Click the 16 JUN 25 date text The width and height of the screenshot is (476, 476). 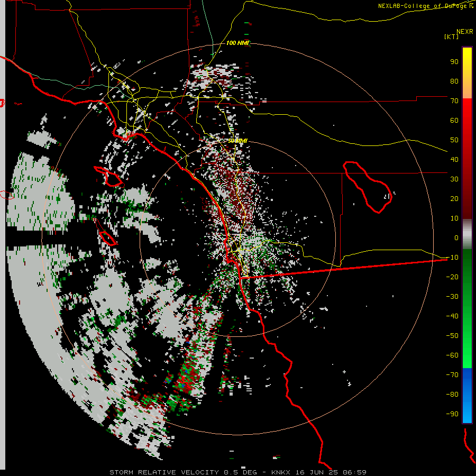[317, 472]
